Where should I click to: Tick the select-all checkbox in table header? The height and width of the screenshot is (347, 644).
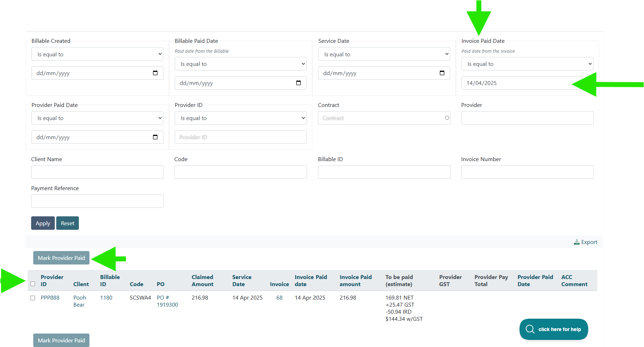tap(33, 284)
